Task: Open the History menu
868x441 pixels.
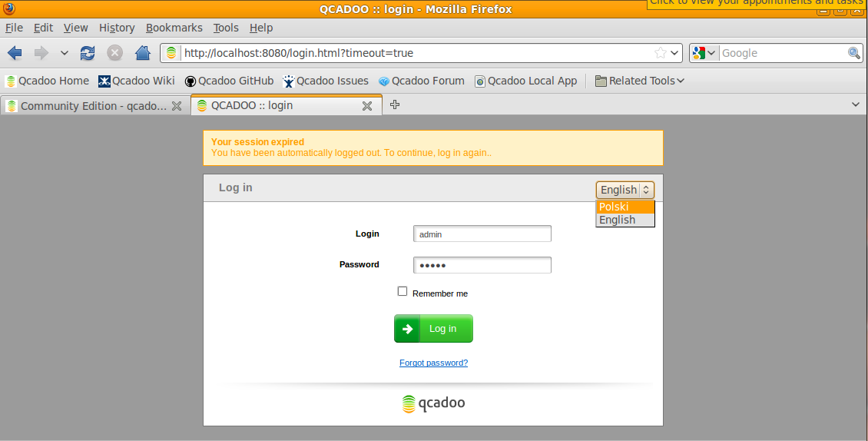Action: 117,28
